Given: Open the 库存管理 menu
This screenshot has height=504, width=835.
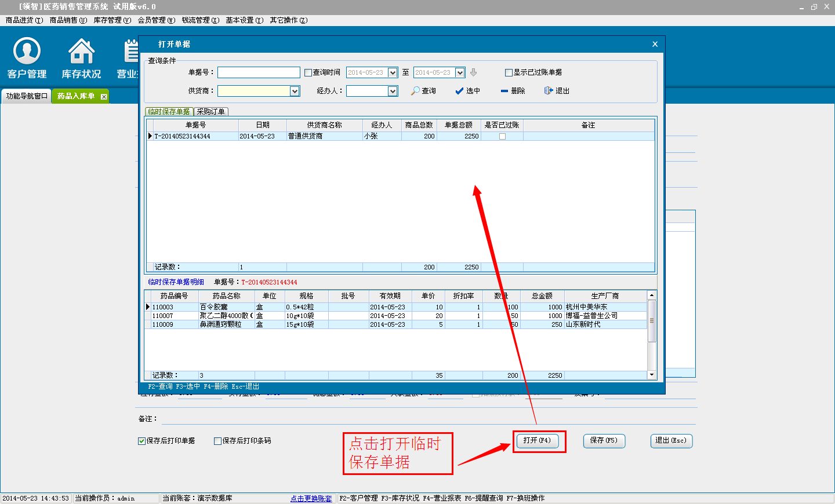Looking at the screenshot, I should pyautogui.click(x=112, y=20).
